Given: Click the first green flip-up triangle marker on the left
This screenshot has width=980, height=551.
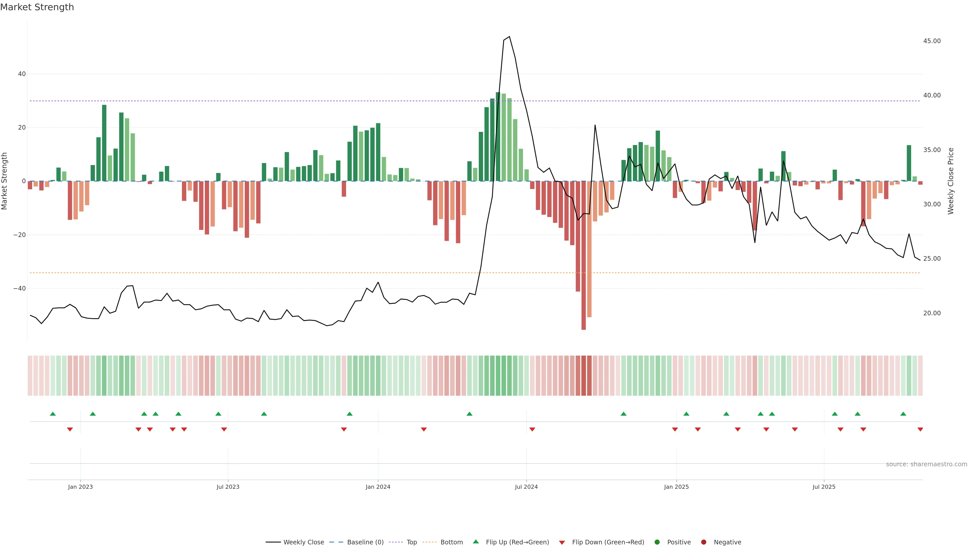Looking at the screenshot, I should coord(53,414).
